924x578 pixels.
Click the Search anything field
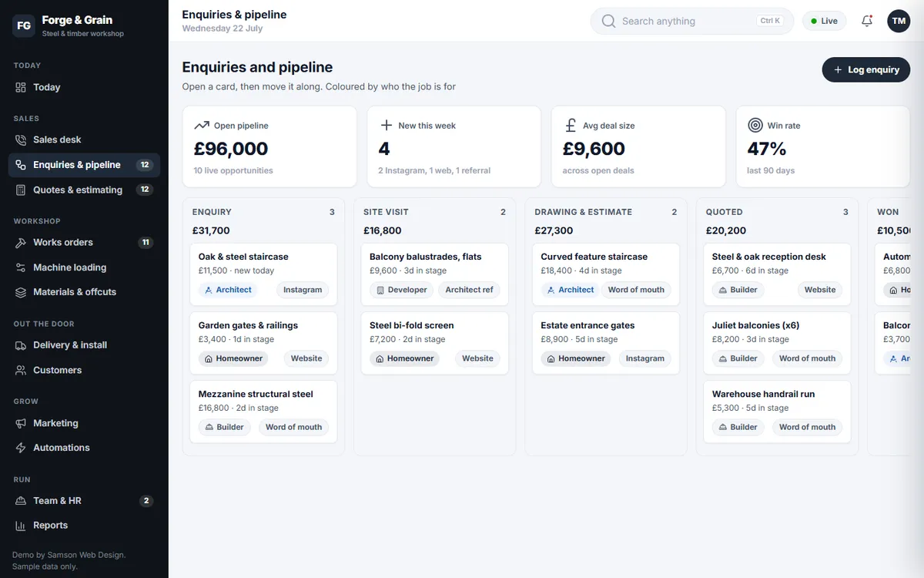pos(692,21)
